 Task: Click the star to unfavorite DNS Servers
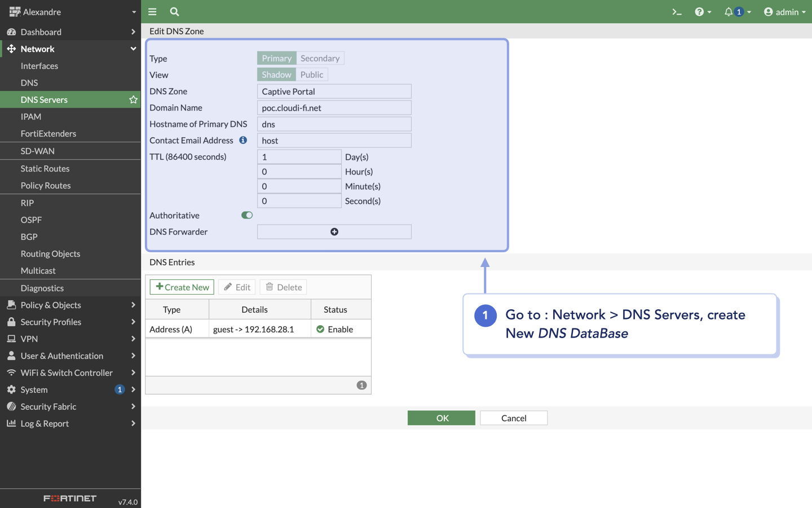[x=133, y=99]
